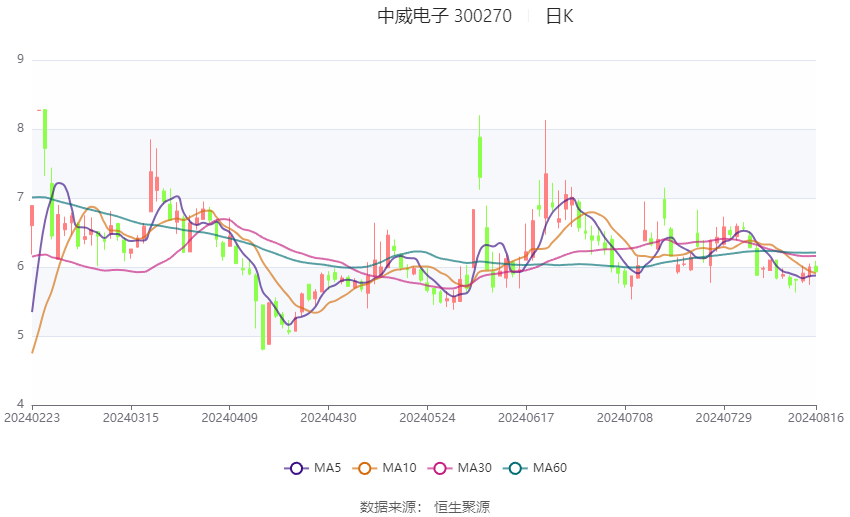
Task: Click the 20240729 x-axis date label
Action: pyautogui.click(x=724, y=418)
